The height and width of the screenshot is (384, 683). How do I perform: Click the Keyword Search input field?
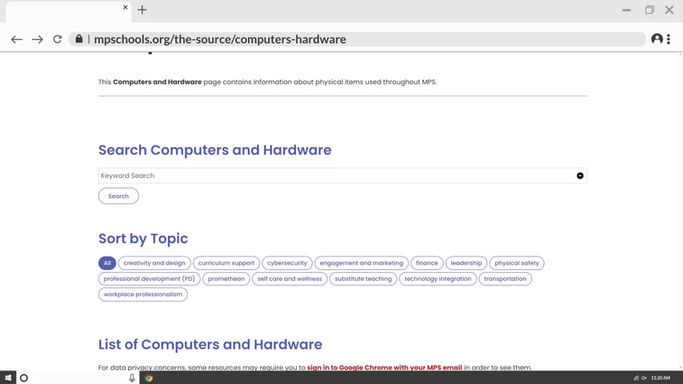point(342,175)
